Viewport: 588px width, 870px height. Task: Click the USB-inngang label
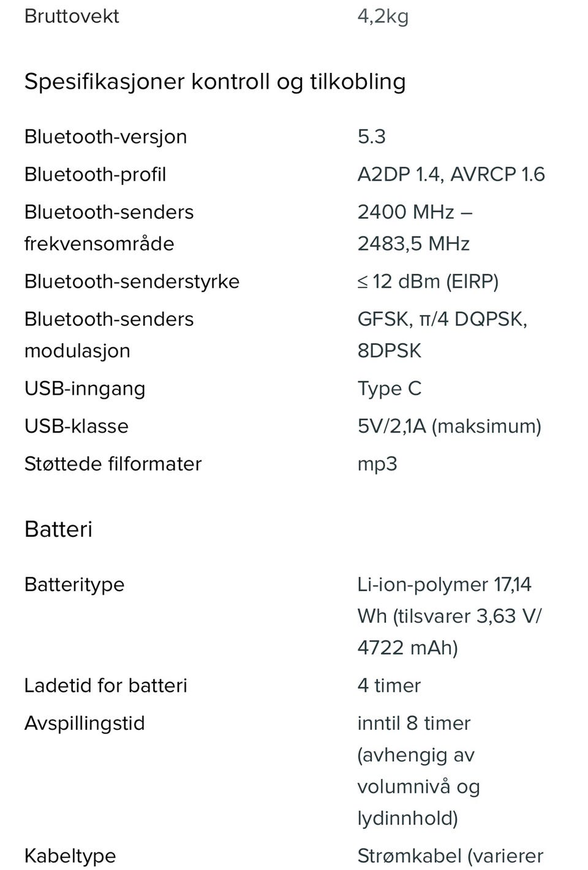[85, 388]
